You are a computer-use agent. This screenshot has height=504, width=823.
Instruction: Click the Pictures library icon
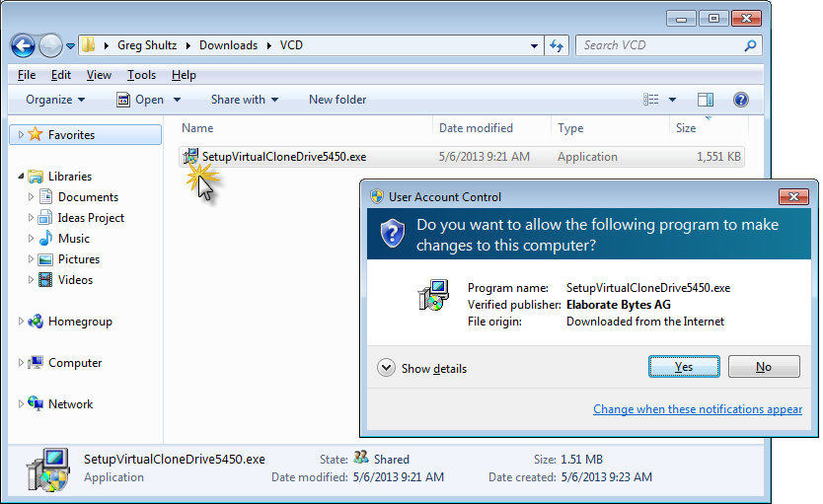[46, 259]
